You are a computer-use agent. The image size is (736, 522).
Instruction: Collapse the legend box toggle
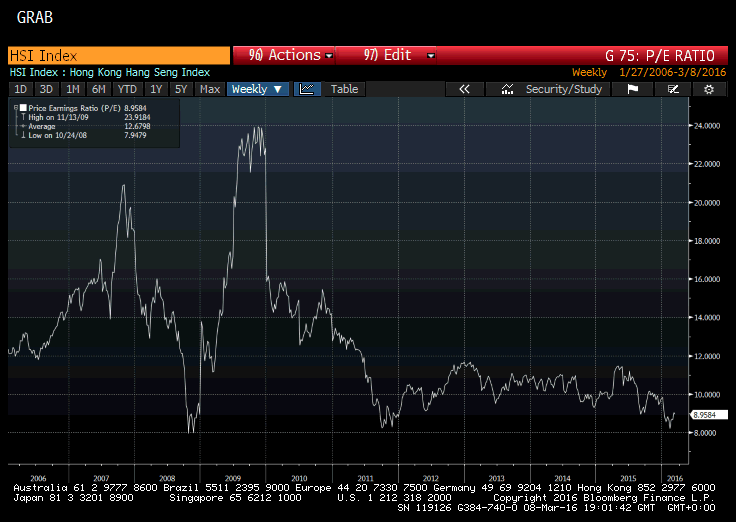coord(16,108)
